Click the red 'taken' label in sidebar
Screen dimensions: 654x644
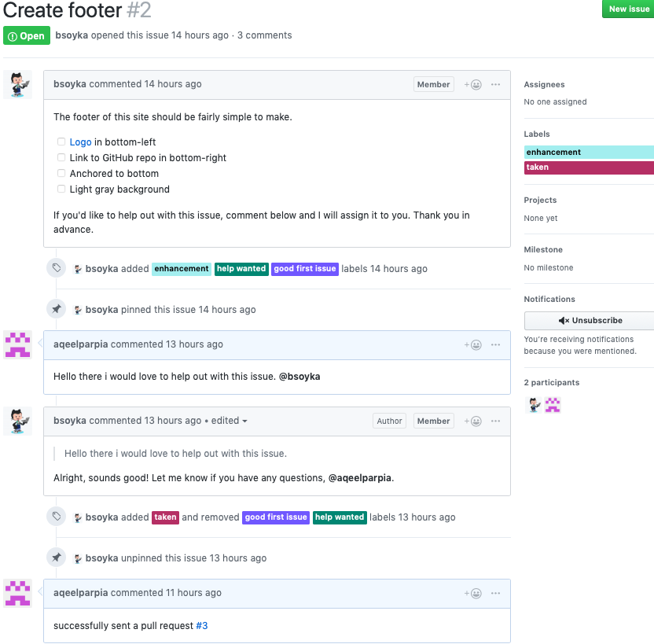point(589,167)
